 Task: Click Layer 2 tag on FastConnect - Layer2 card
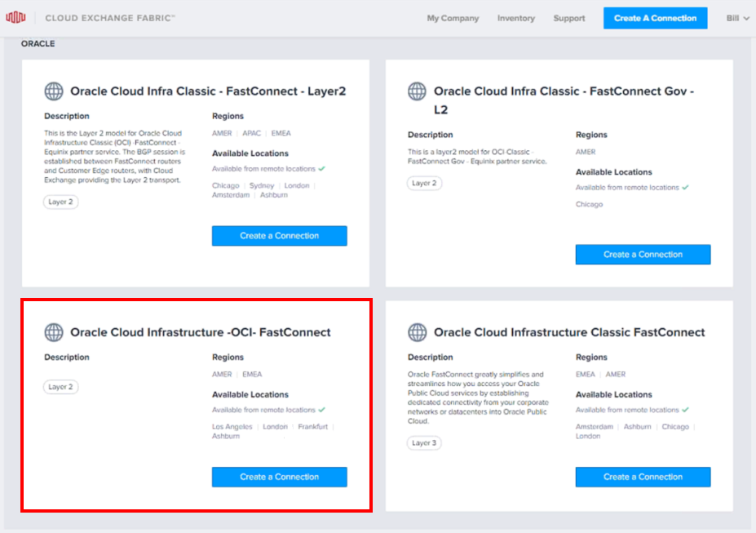coord(60,202)
